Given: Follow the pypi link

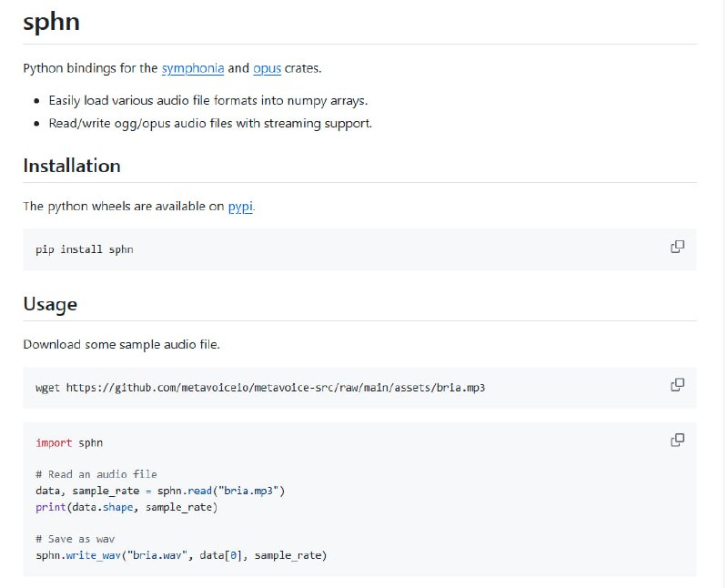Looking at the screenshot, I should pos(241,207).
